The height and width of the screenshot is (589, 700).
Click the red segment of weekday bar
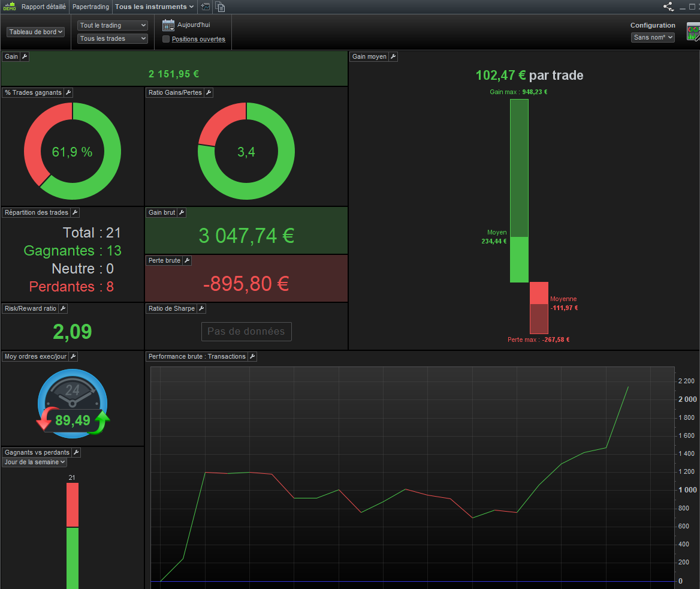(73, 505)
